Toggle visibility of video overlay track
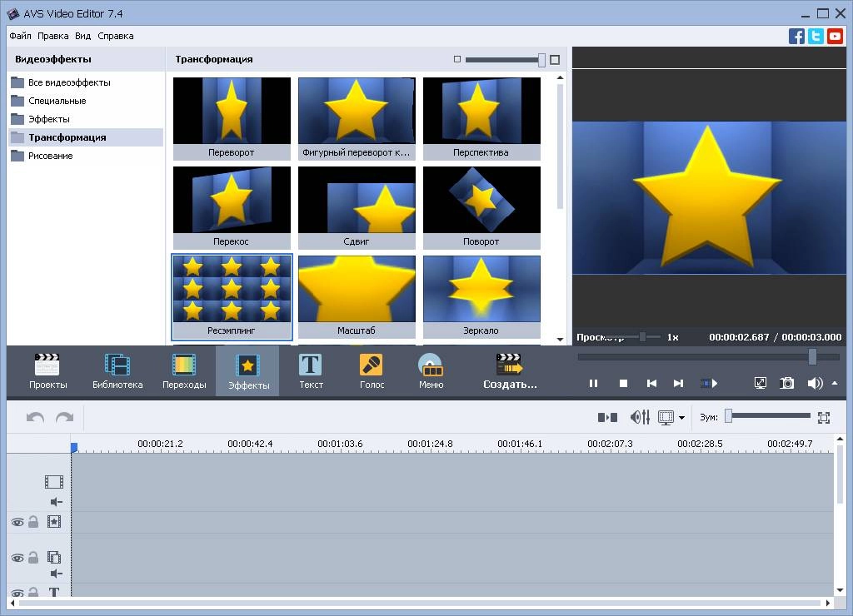This screenshot has width=853, height=616. pos(17,558)
